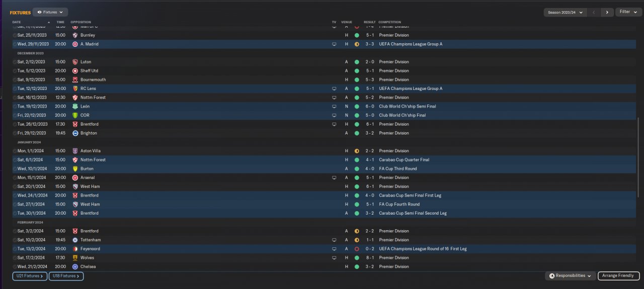The height and width of the screenshot is (289, 644).
Task: Click the Feyenoord club badge icon
Action: (x=75, y=249)
